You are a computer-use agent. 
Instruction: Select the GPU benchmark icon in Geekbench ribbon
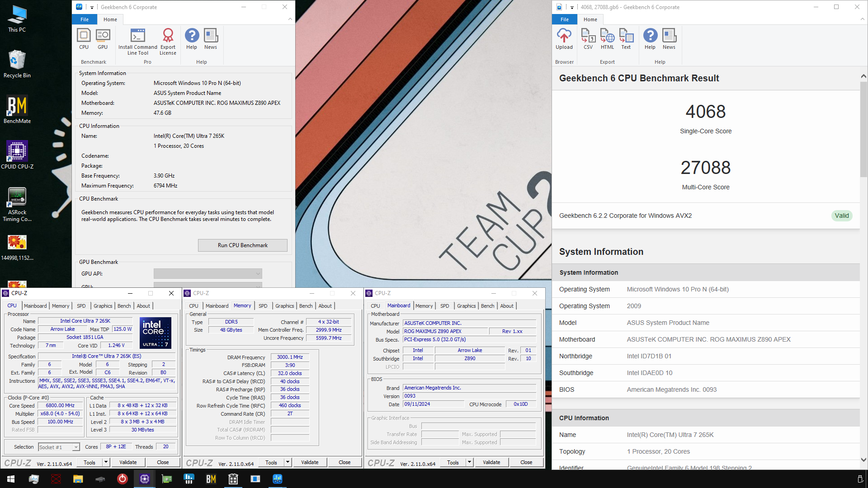click(x=103, y=39)
